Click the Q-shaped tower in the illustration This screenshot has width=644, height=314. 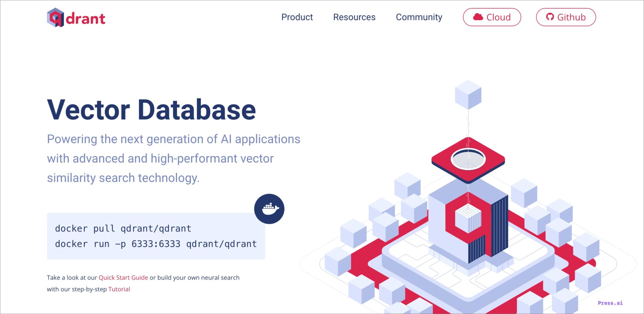tap(468, 226)
